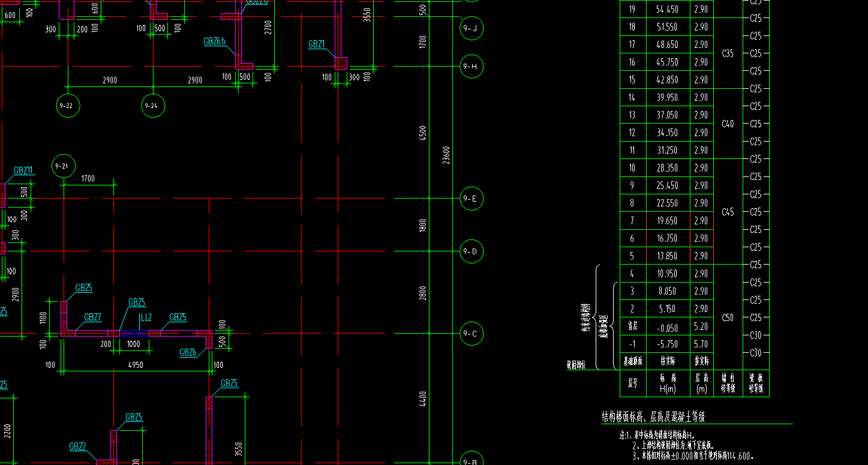Select elevation cell 39.950 in the table
Image resolution: width=868 pixels, height=465 pixels.
pyautogui.click(x=668, y=97)
